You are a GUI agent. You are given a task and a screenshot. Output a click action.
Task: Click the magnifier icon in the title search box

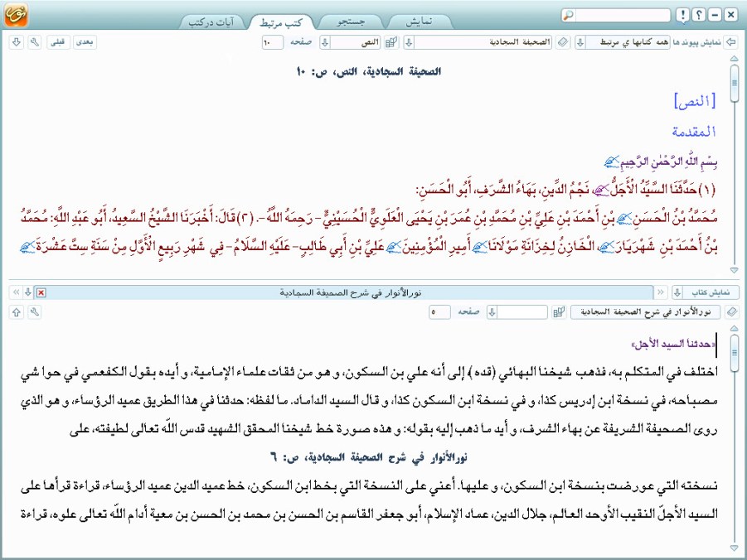(x=569, y=15)
